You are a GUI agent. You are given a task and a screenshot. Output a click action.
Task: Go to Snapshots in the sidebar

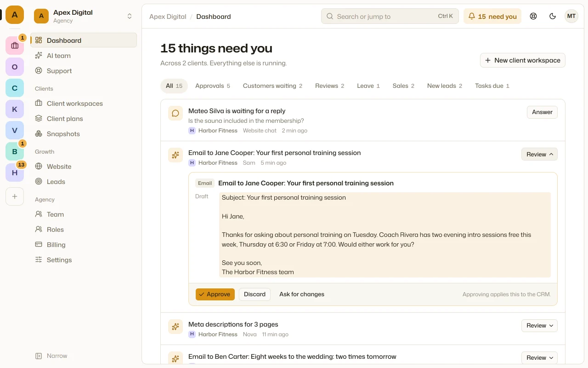pyautogui.click(x=84, y=134)
